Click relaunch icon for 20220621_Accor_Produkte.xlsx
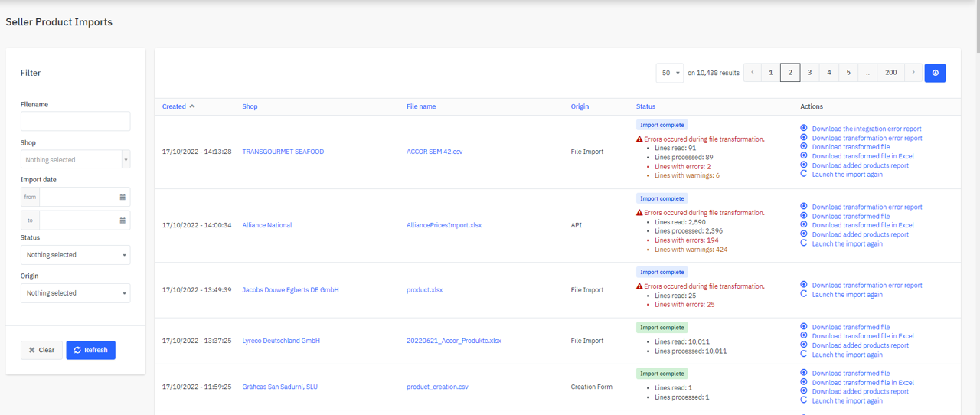The image size is (980, 415). pos(804,355)
